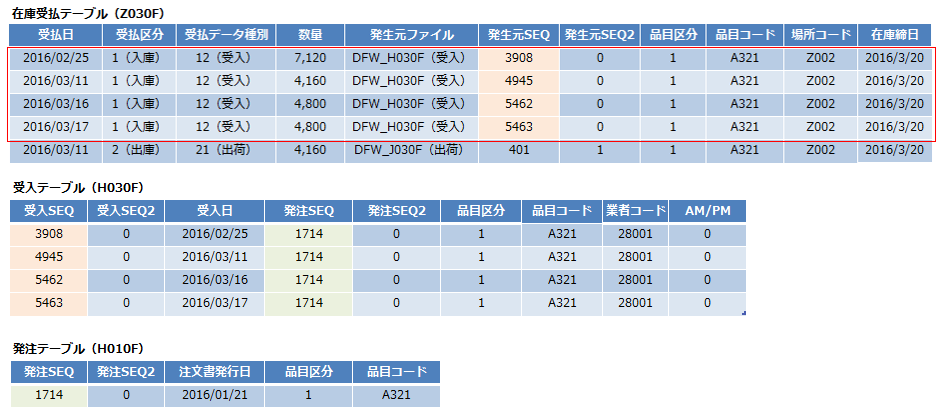
Task: Click the 在庫受払テーブル (Z030F) title
Action: coord(92,10)
